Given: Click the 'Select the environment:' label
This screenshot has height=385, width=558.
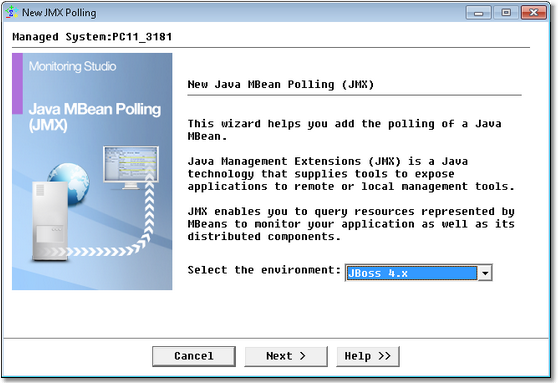Looking at the screenshot, I should (264, 270).
